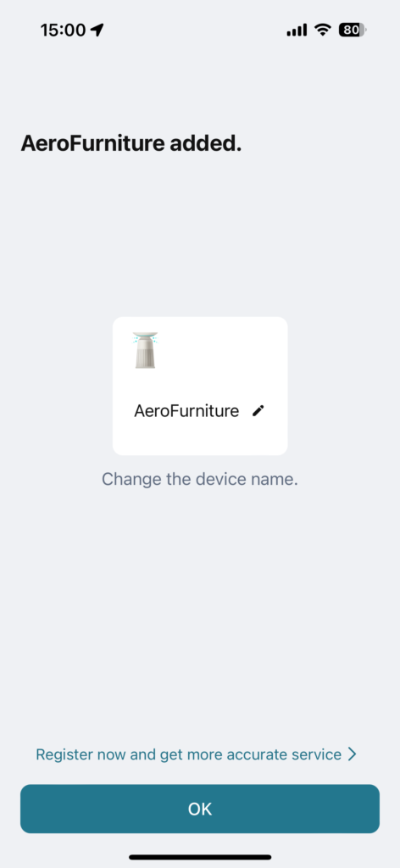Tap the chevron arrow after the register link
Screen dimensions: 400x868
(352, 754)
